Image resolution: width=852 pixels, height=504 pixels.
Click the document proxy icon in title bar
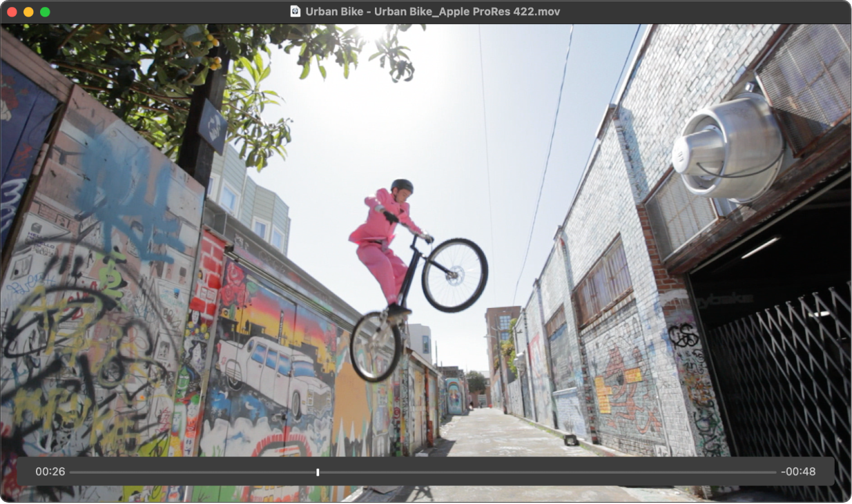coord(296,12)
